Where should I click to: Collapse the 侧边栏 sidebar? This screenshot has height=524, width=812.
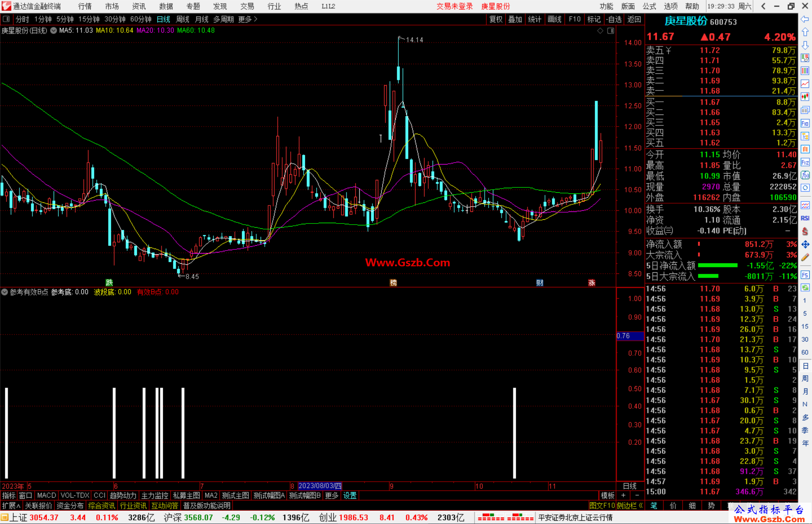630,506
